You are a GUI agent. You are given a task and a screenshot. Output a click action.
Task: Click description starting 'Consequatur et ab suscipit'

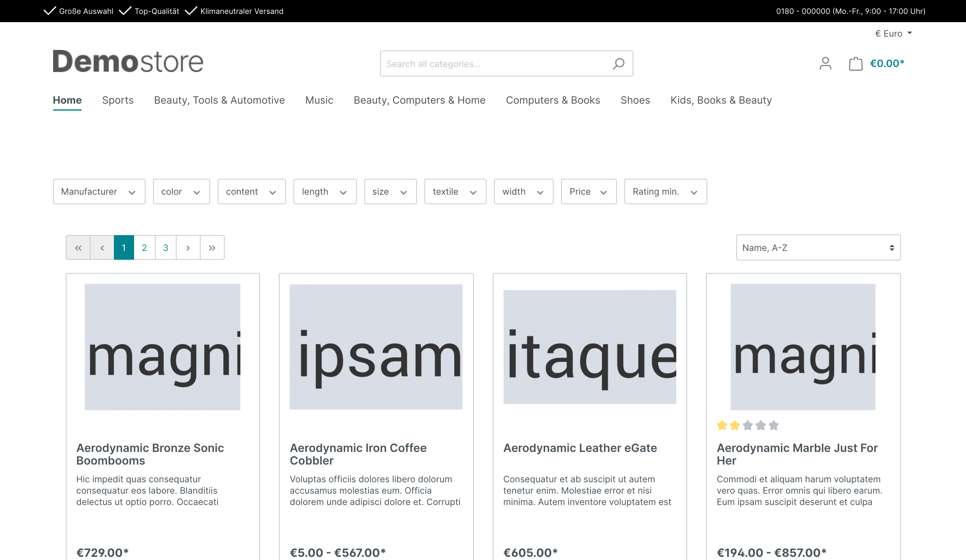coord(587,491)
